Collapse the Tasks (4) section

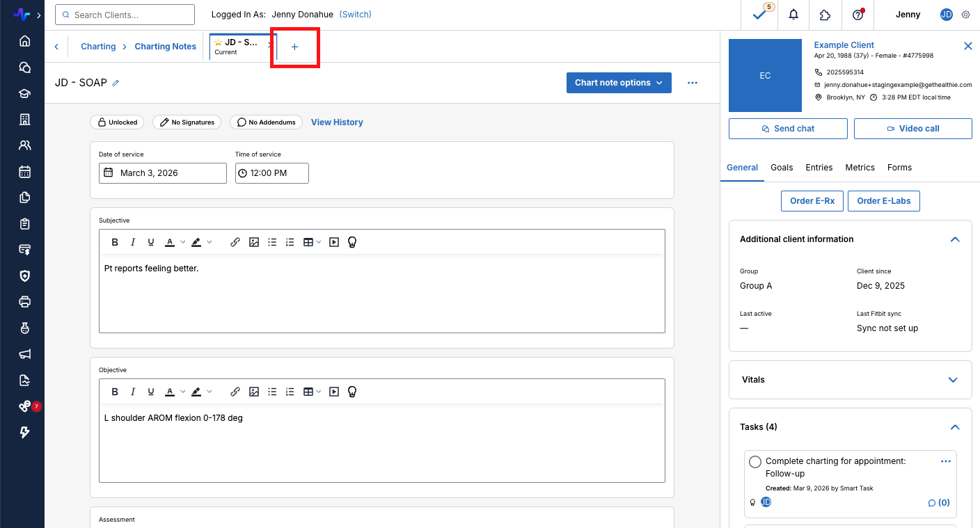point(955,427)
